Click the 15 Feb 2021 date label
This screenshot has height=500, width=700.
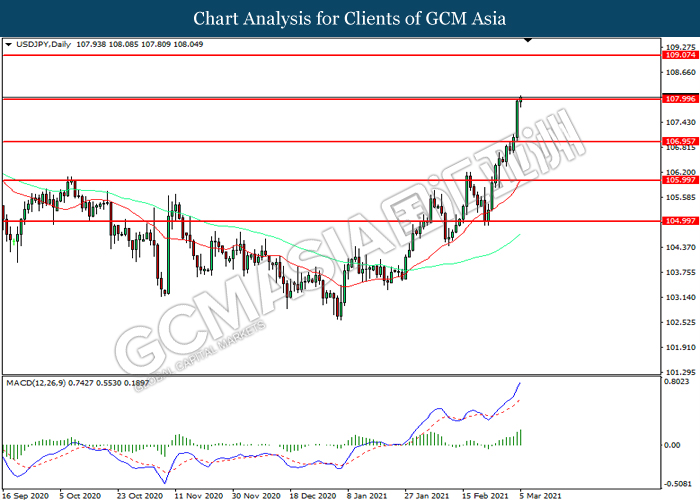(x=485, y=496)
